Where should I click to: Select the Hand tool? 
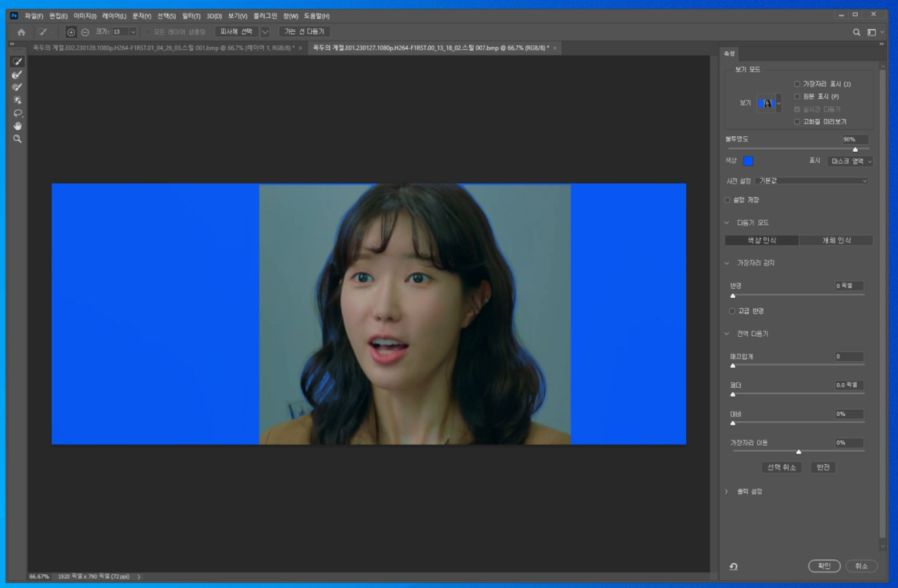18,126
